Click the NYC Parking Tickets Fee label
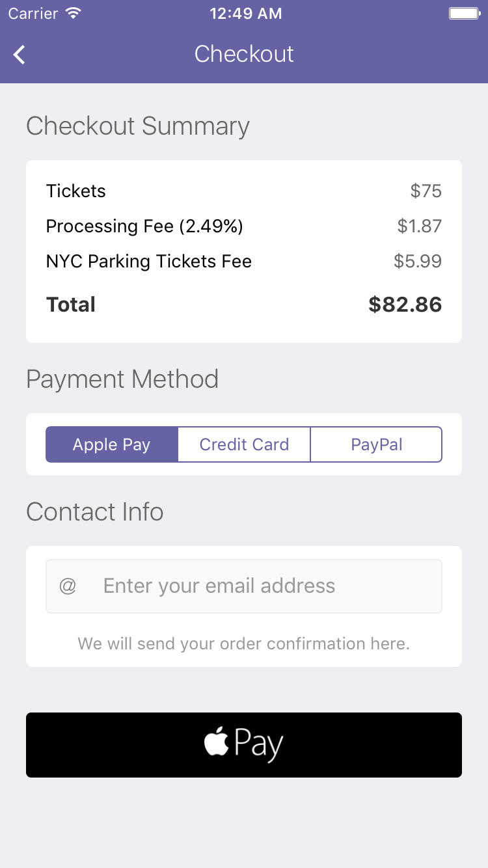488x868 pixels. (149, 262)
